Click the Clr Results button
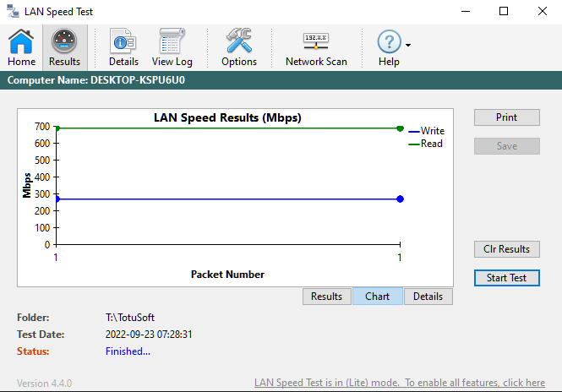The image size is (562, 392). (x=506, y=249)
